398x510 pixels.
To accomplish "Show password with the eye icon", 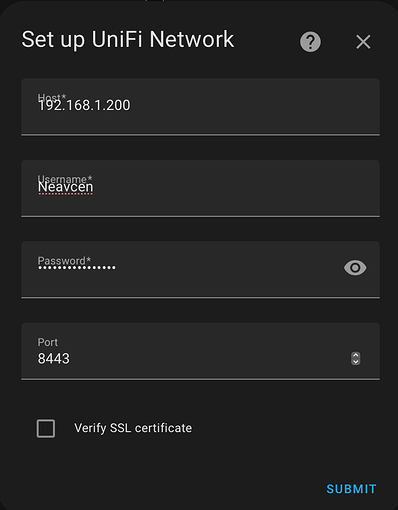I will pyautogui.click(x=355, y=268).
